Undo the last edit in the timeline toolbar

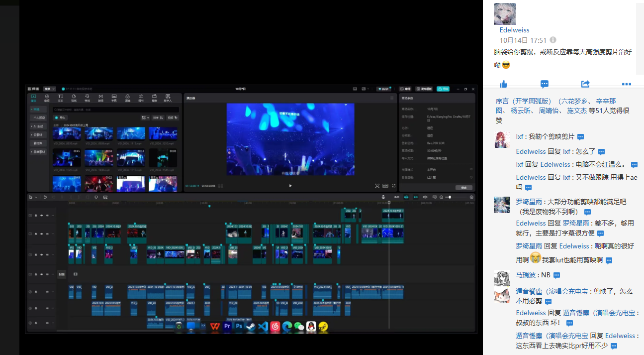(45, 197)
